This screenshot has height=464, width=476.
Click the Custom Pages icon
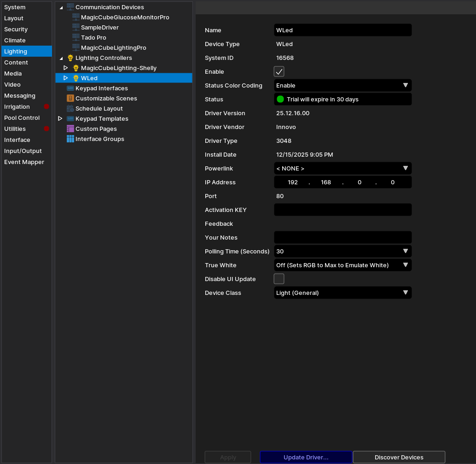[x=70, y=129]
